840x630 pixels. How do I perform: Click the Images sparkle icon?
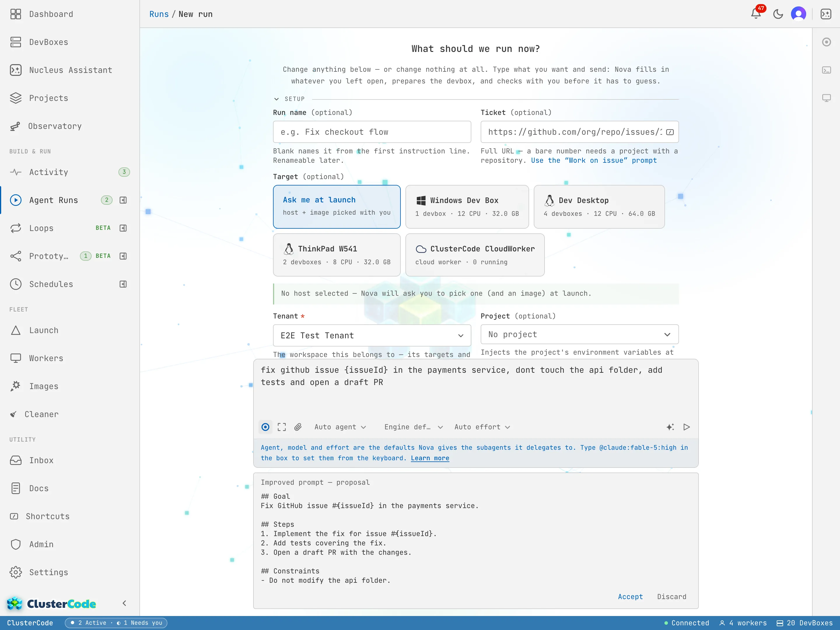point(15,386)
